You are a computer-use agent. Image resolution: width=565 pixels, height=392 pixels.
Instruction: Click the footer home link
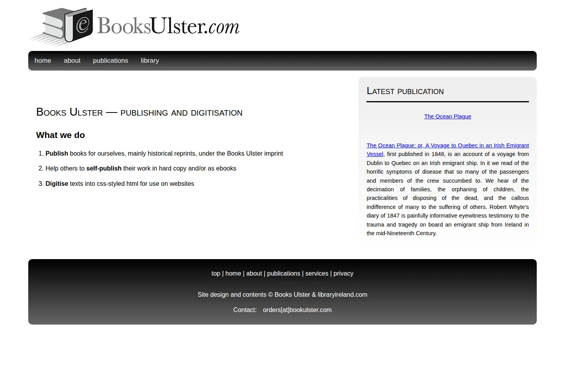coord(233,274)
